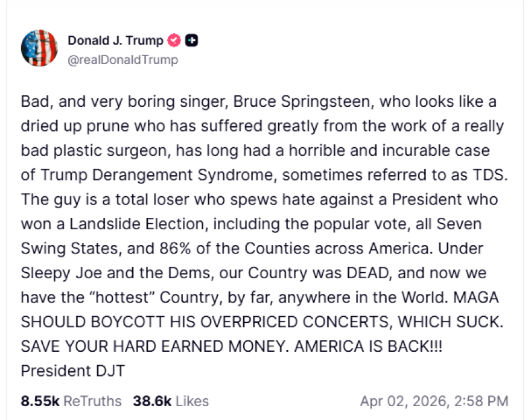Click "Trump Derangement Syndrome" in the post text
The width and height of the screenshot is (531, 420).
click(x=159, y=174)
